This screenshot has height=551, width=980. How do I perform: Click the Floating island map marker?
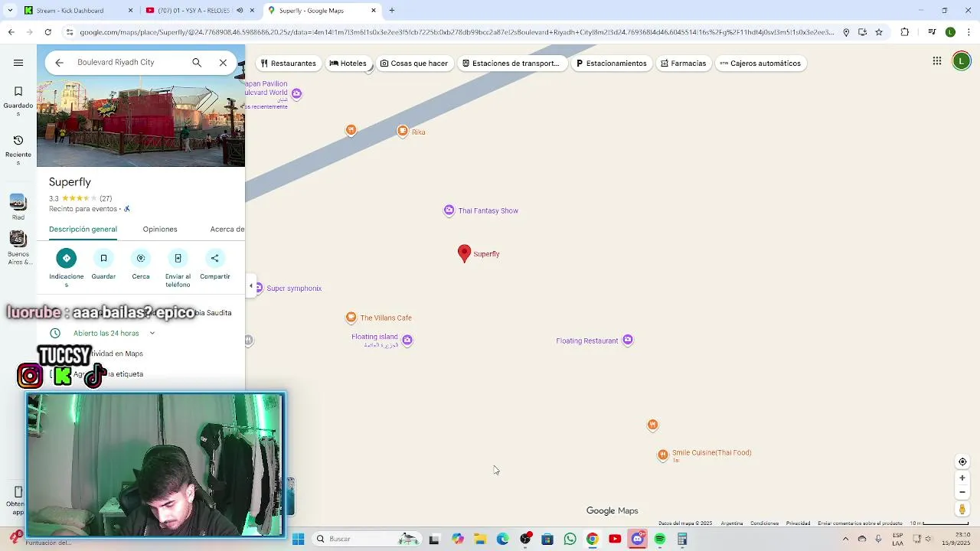(407, 341)
